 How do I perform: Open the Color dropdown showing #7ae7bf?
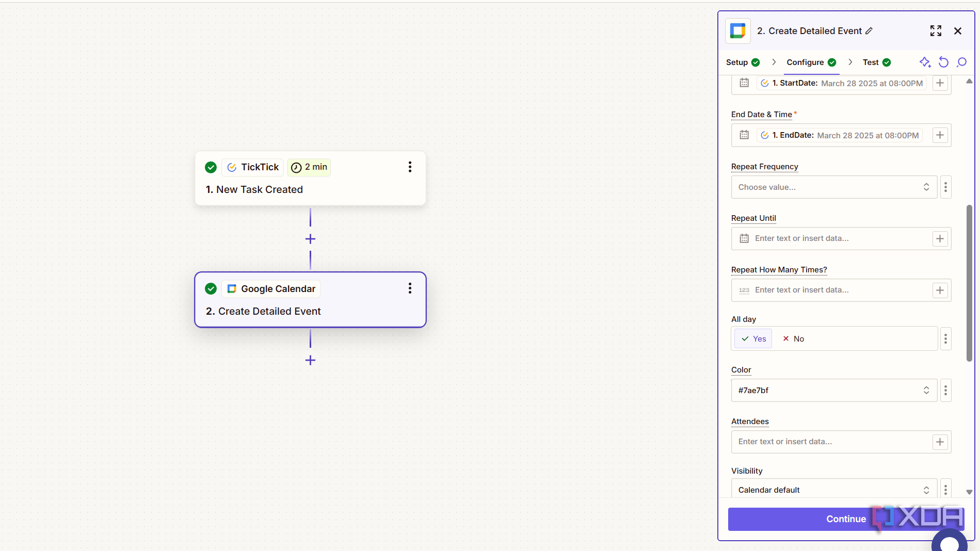tap(834, 390)
